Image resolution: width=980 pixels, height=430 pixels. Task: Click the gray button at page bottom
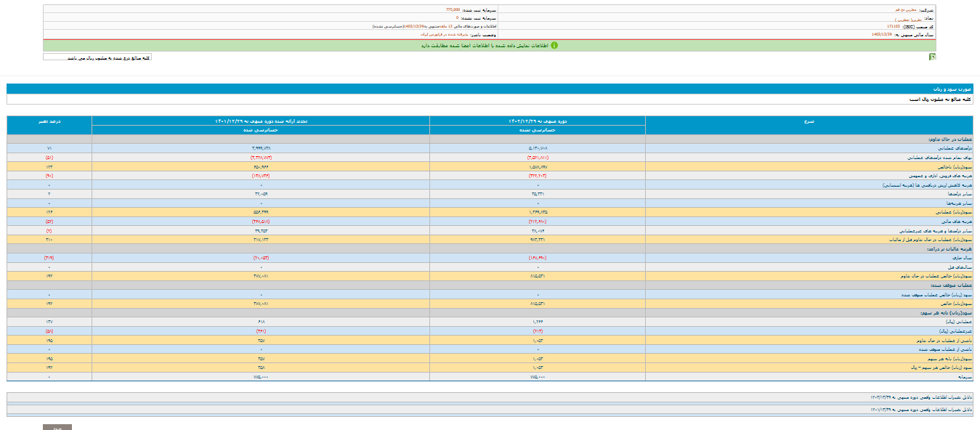(x=57, y=427)
